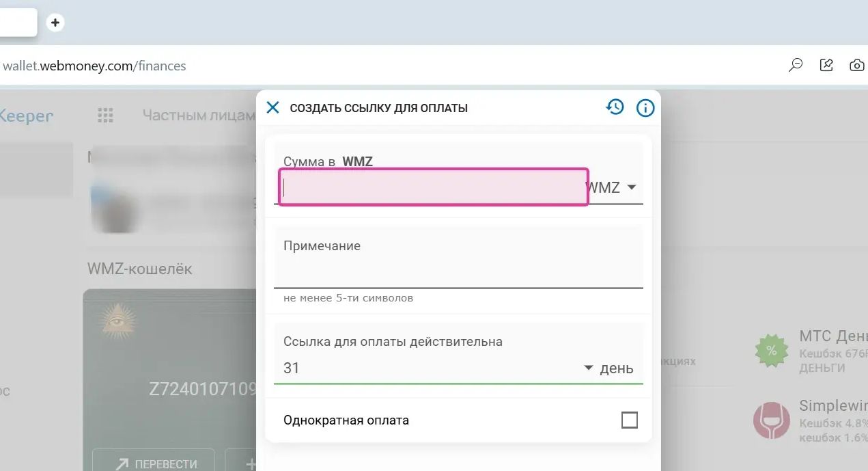
Task: Open payment link history icon
Action: (x=615, y=107)
